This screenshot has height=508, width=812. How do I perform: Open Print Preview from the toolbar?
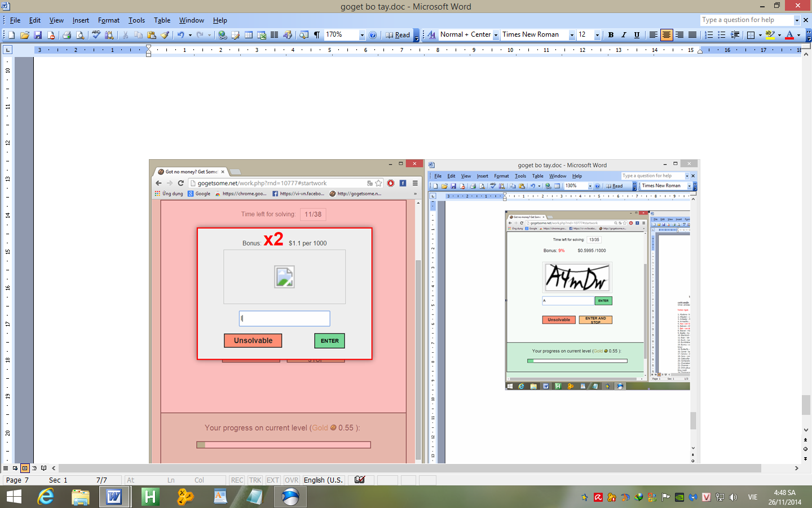[x=80, y=35]
